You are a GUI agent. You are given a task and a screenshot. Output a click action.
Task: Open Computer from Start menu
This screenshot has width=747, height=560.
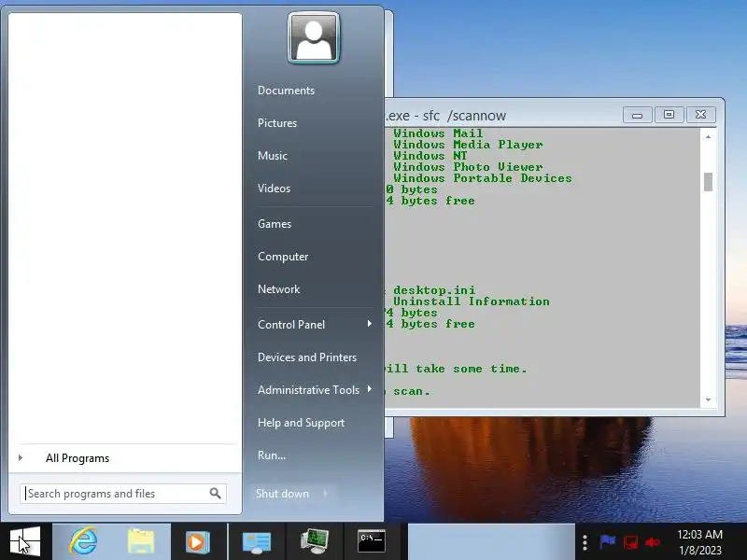283,257
